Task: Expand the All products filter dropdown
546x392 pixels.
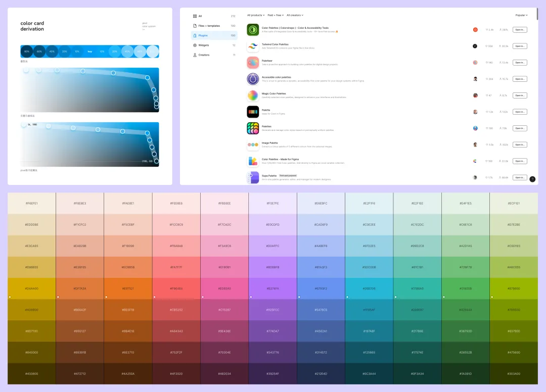Action: tap(256, 15)
